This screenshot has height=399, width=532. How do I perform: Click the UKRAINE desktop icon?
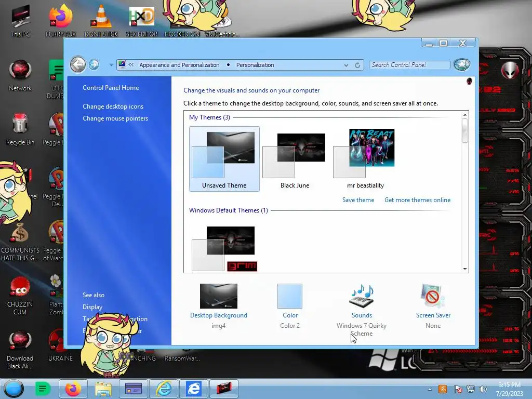tap(60, 346)
